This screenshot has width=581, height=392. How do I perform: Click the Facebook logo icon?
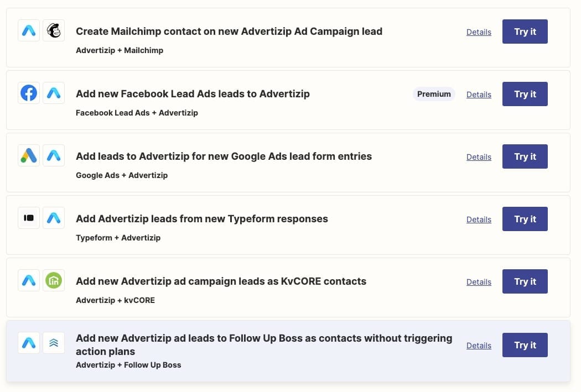(29, 93)
